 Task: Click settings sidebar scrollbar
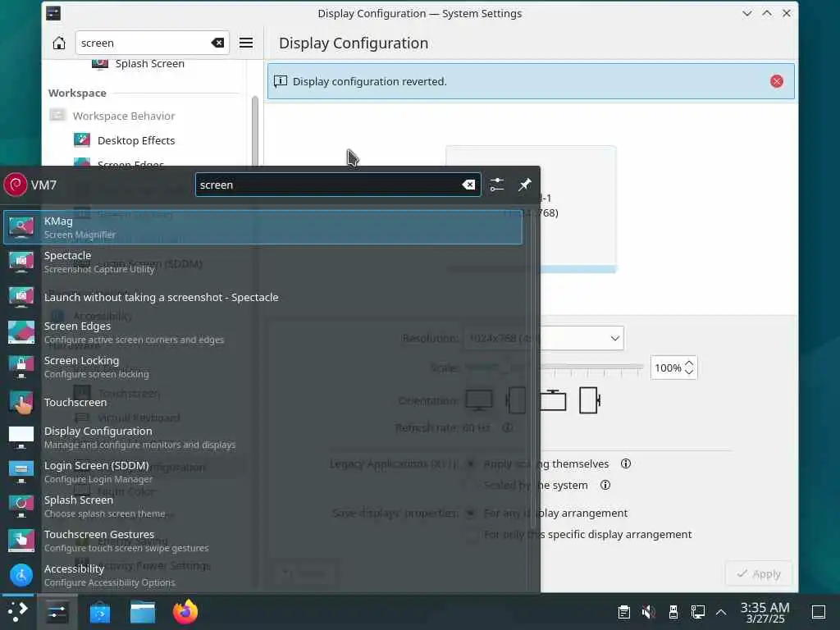(255, 131)
